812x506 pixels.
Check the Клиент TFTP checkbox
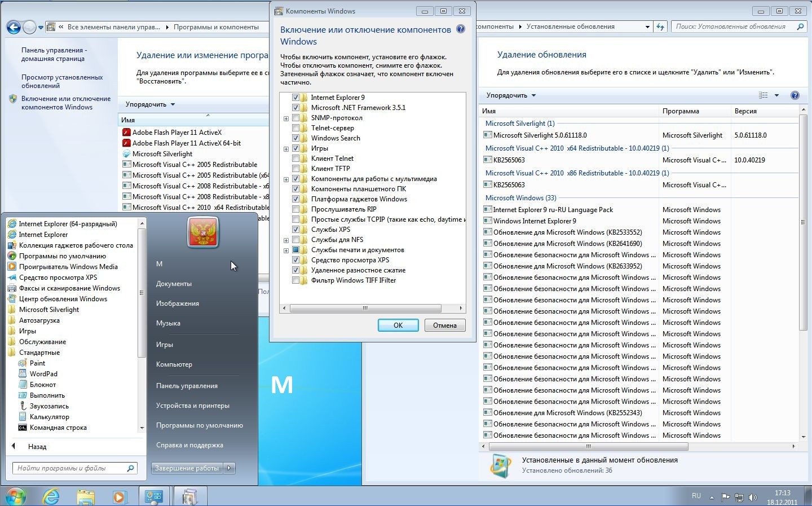pyautogui.click(x=295, y=169)
